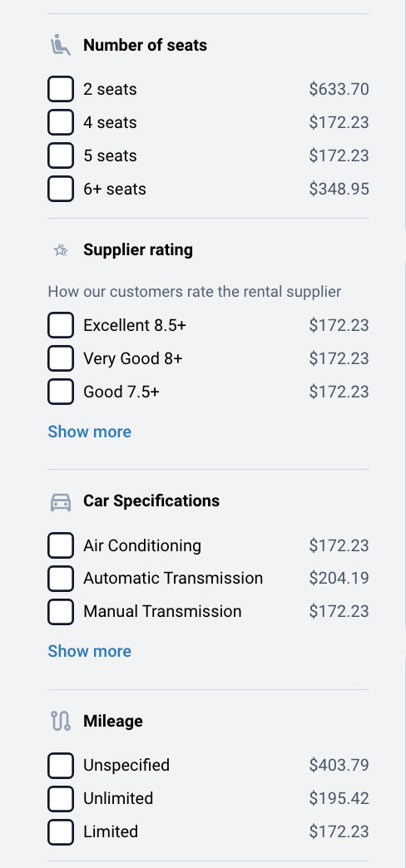Enable the Air Conditioning filter
406x868 pixels.
[61, 545]
